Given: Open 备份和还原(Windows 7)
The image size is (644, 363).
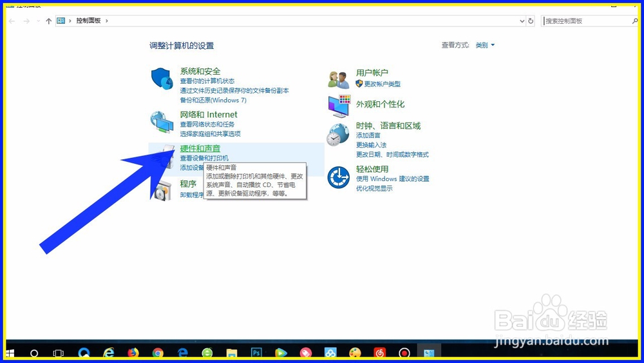Looking at the screenshot, I should 213,101.
